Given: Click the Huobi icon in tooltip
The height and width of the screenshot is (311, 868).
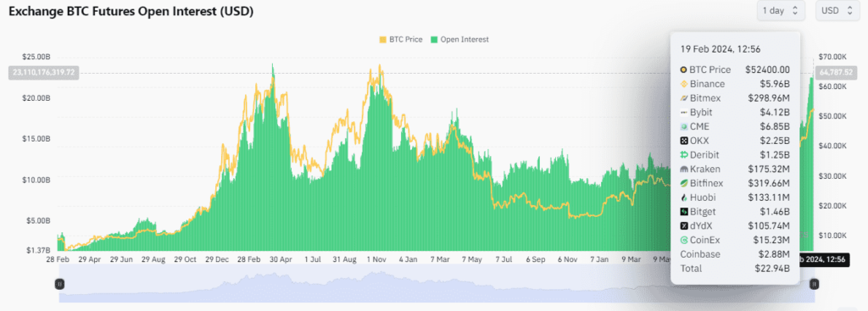Looking at the screenshot, I should coord(684,197).
